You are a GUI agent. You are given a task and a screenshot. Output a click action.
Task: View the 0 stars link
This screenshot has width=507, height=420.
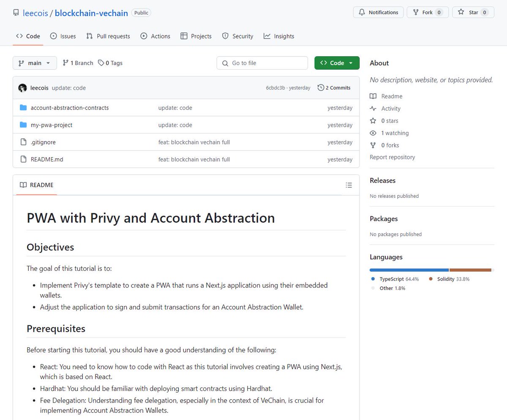pos(384,121)
